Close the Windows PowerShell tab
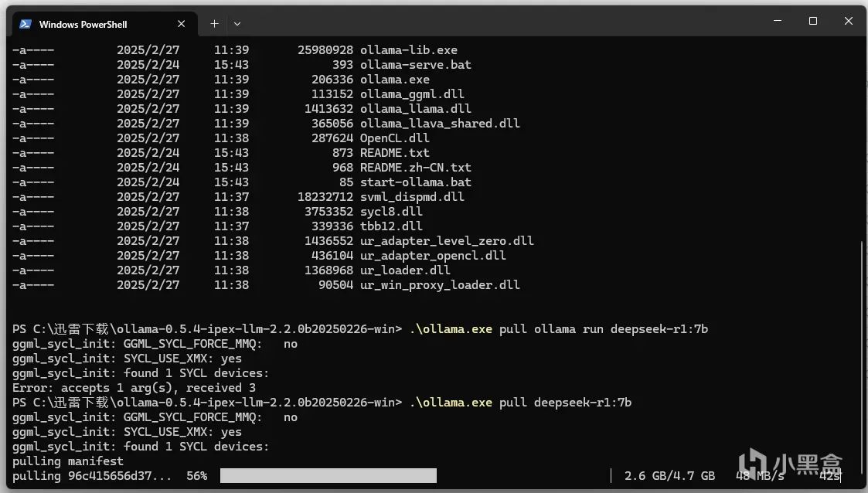868x493 pixels. point(181,24)
